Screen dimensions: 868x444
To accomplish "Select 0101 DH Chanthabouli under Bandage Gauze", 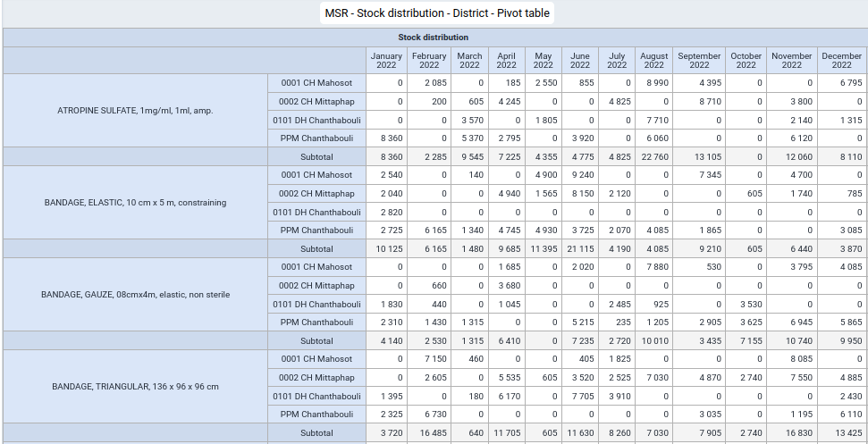I will coord(316,304).
